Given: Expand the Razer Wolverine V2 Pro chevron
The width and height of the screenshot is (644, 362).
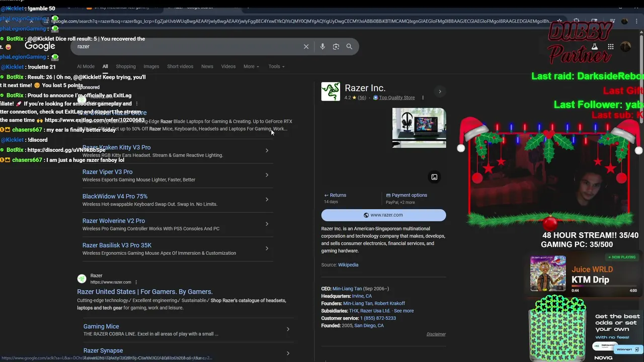Looking at the screenshot, I should pos(267,224).
